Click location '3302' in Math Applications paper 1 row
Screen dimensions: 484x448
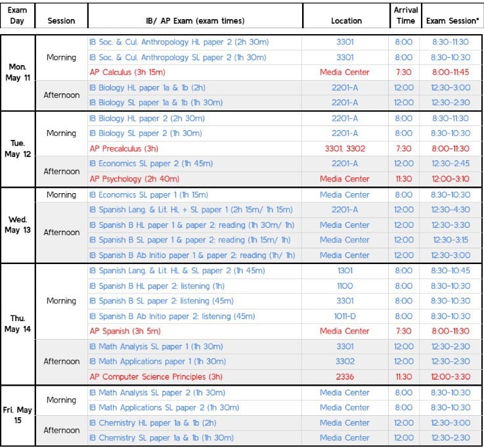345,361
